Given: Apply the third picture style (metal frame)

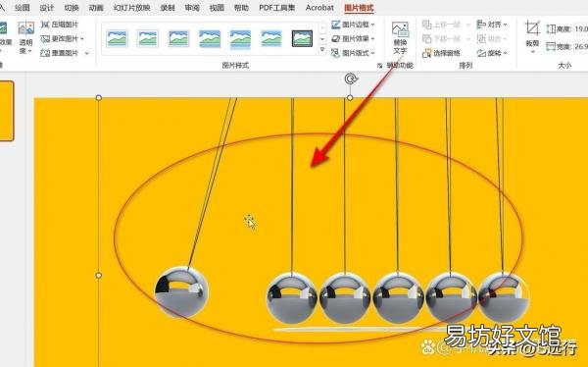Looking at the screenshot, I should click(178, 38).
